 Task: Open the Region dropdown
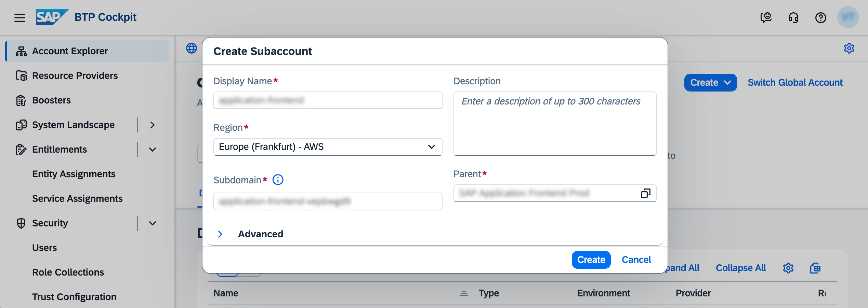pyautogui.click(x=328, y=147)
